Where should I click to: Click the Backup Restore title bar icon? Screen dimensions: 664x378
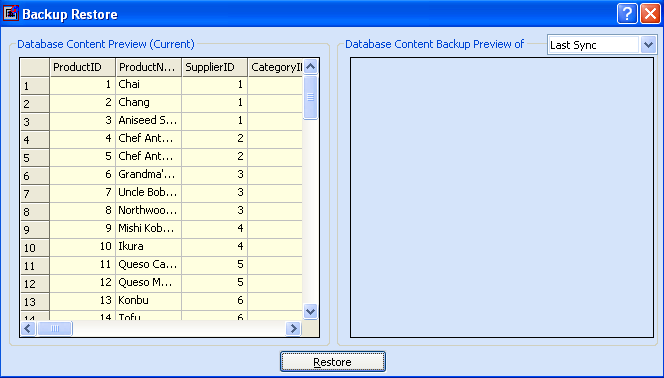coord(11,14)
